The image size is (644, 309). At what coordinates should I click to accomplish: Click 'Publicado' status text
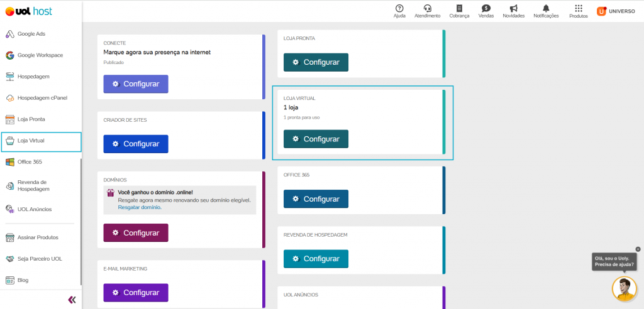point(113,63)
